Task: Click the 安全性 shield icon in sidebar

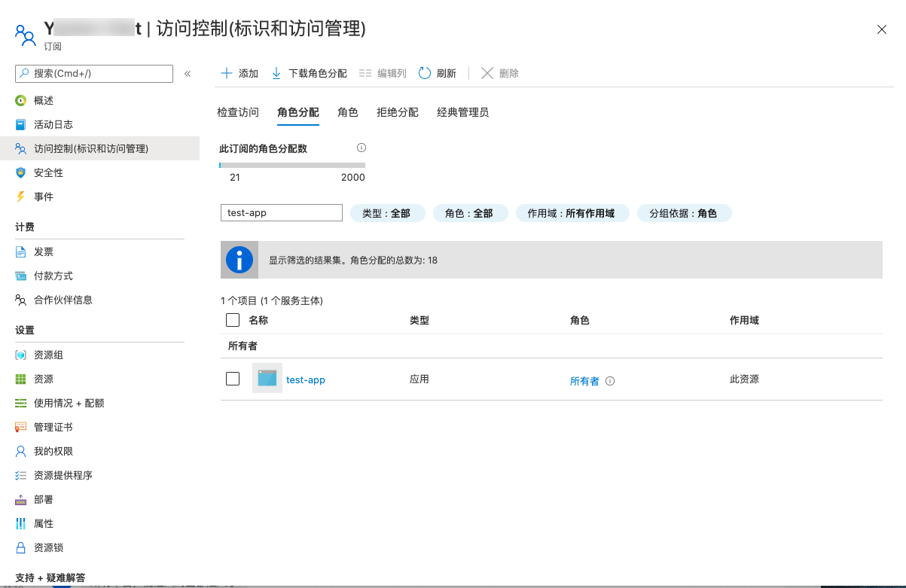Action: (20, 172)
